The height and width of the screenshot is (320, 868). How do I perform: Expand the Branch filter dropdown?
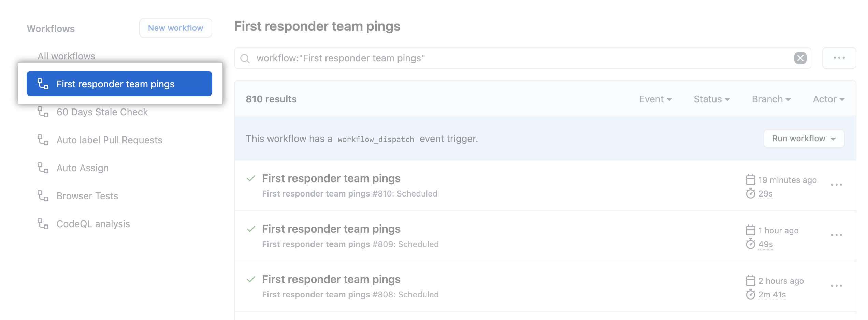[x=771, y=99]
